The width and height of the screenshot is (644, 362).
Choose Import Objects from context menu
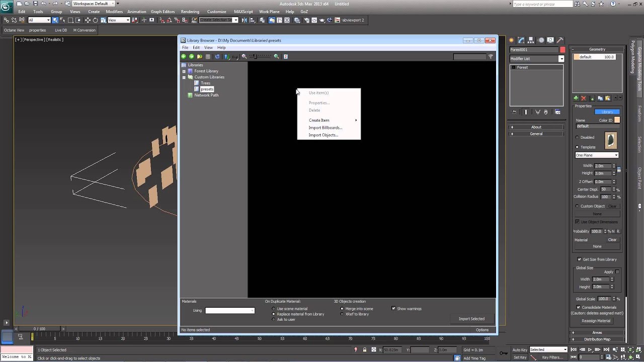pyautogui.click(x=329, y=135)
